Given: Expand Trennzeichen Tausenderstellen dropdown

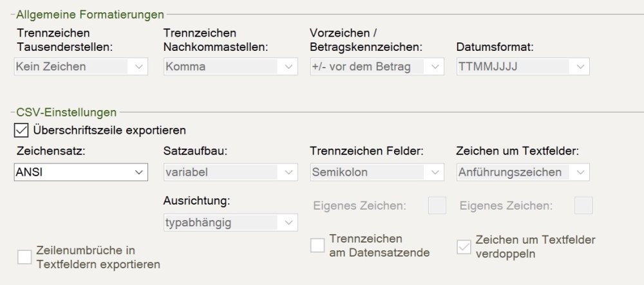Looking at the screenshot, I should [81, 66].
